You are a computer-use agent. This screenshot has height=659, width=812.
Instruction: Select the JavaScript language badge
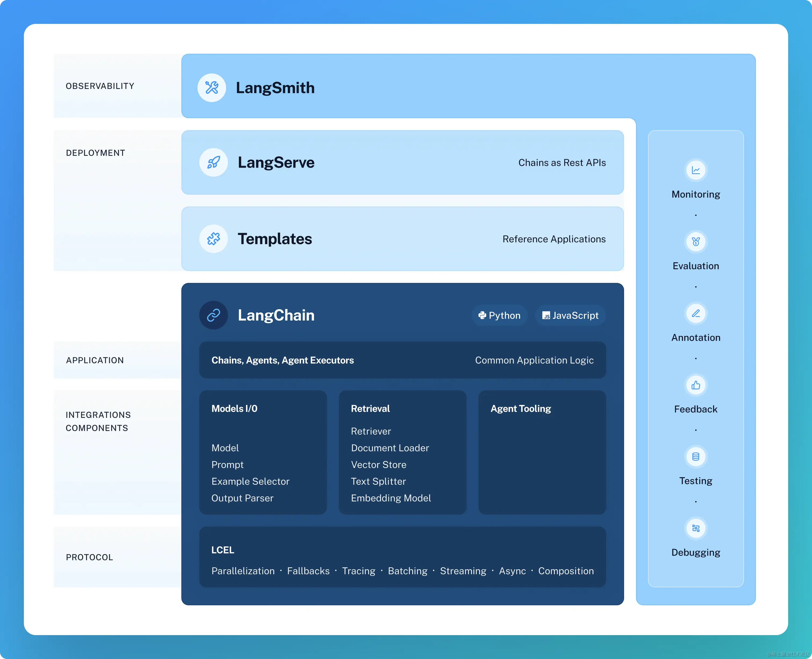pyautogui.click(x=570, y=315)
